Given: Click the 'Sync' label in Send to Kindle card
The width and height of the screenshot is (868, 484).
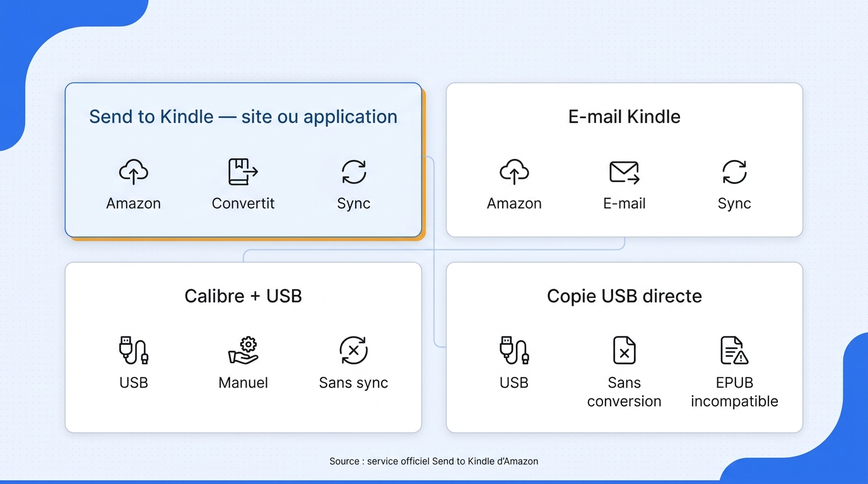Looking at the screenshot, I should [353, 204].
